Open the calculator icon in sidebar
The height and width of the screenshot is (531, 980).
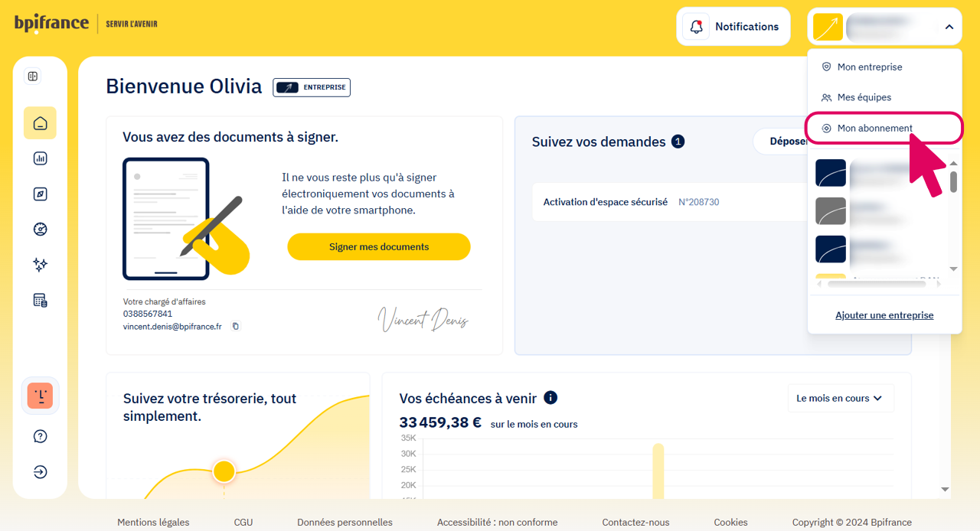tap(40, 300)
